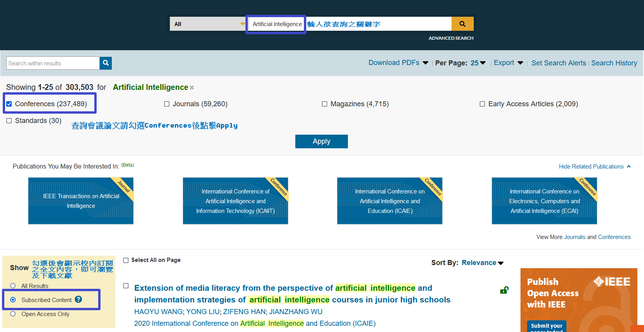644x332 pixels.
Task: Collapse Hide Related Publications
Action: pyautogui.click(x=595, y=167)
